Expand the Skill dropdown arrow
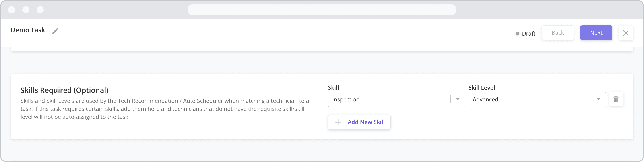 pos(458,99)
